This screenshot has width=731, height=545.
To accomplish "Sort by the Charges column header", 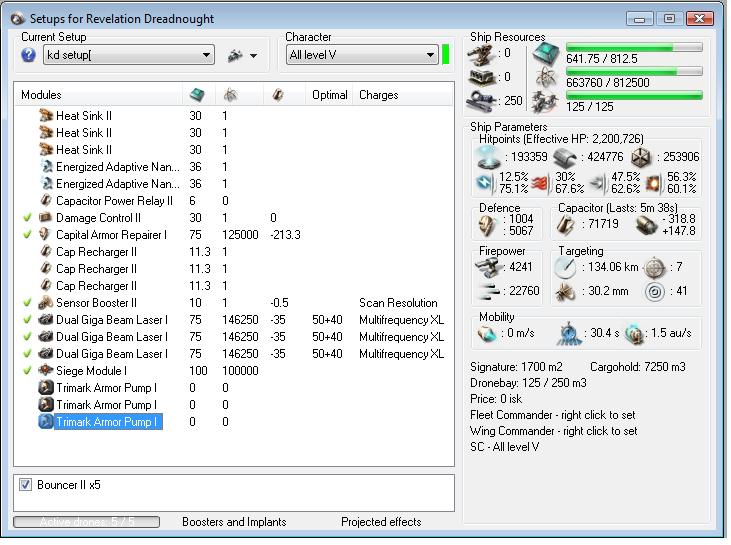I will click(x=379, y=95).
